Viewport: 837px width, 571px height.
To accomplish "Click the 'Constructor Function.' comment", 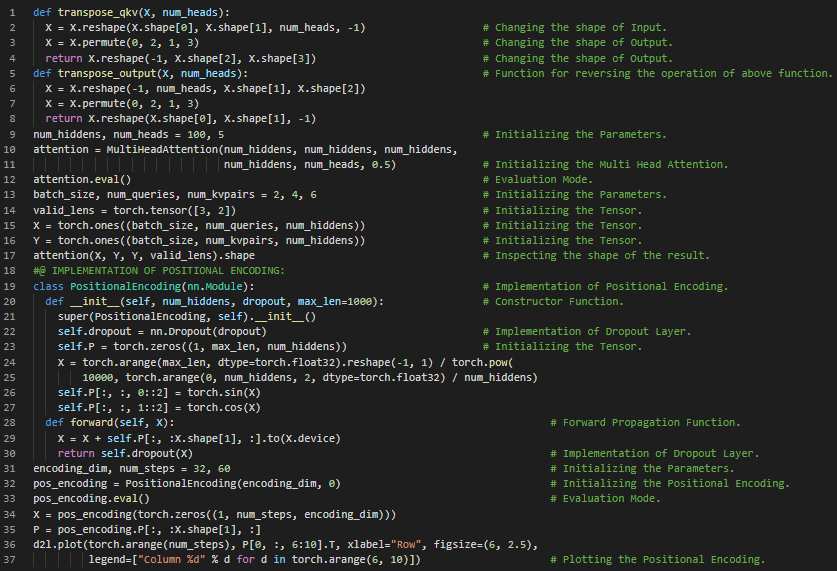I will tap(559, 301).
